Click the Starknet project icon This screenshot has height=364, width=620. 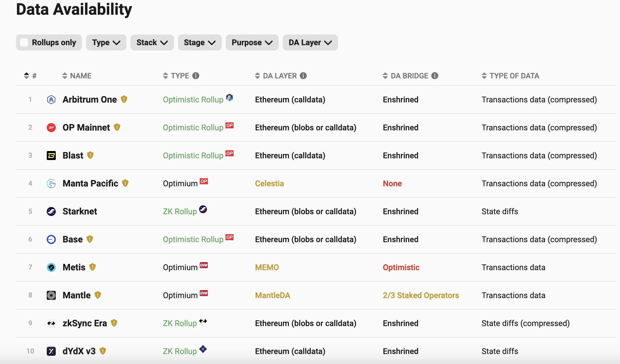click(51, 211)
